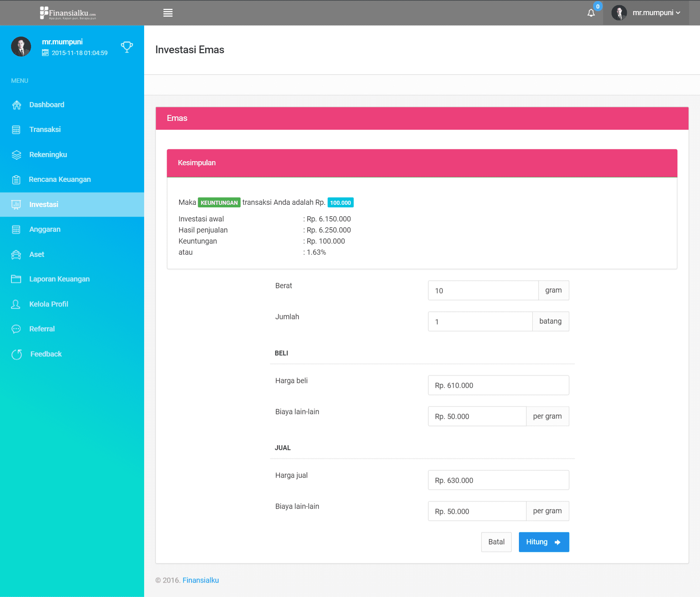Select Anggaran in the sidebar
Image resolution: width=700 pixels, height=597 pixels.
(x=45, y=230)
